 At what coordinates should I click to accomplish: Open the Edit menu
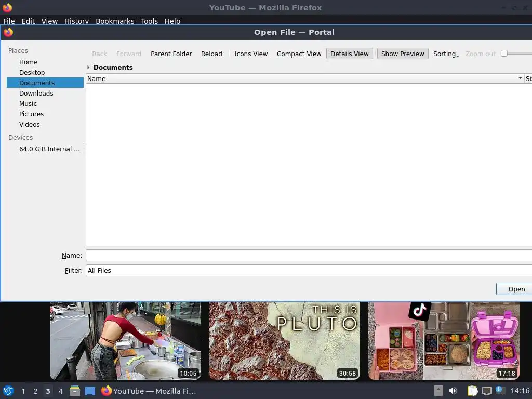(28, 21)
